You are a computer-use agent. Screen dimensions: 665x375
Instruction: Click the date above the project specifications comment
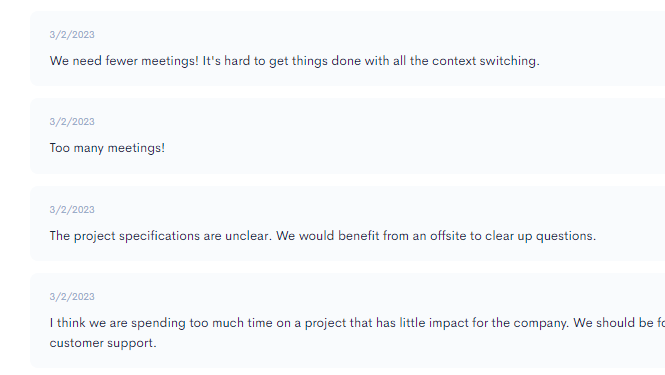pyautogui.click(x=72, y=210)
